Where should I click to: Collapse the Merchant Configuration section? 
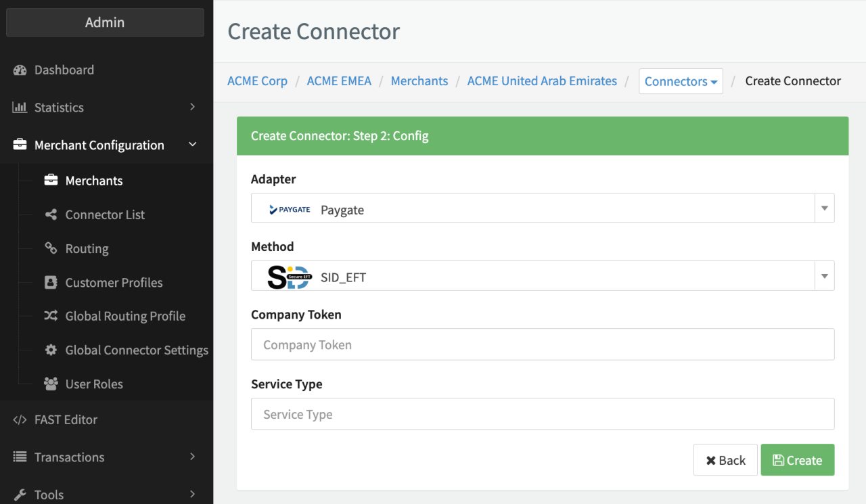(x=192, y=145)
